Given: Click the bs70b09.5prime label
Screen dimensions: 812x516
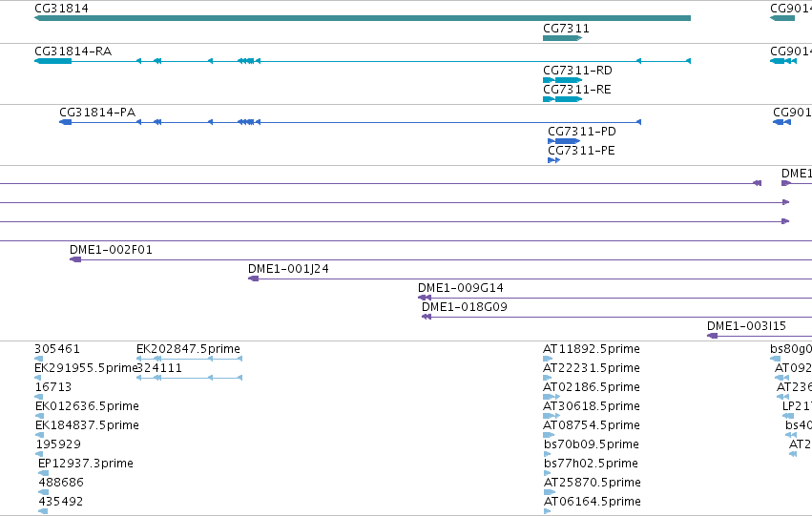Looking at the screenshot, I should (592, 444).
